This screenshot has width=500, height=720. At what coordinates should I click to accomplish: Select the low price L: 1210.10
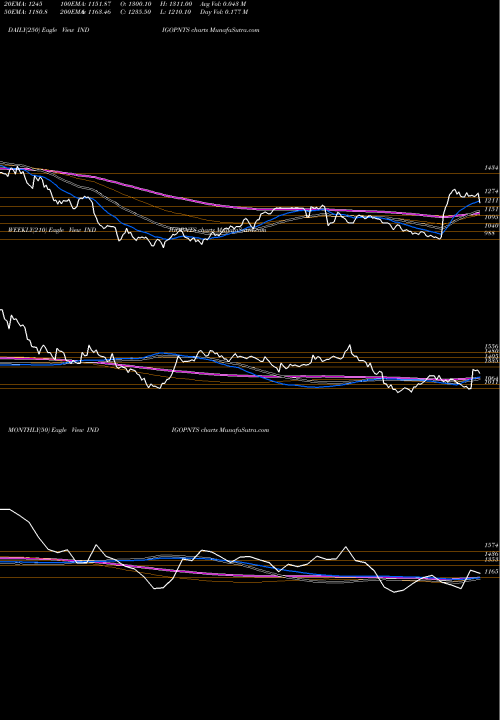pos(176,12)
